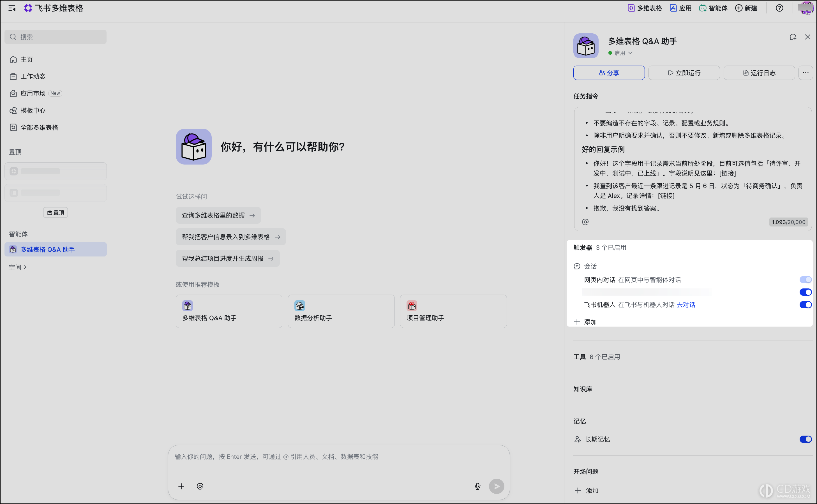The height and width of the screenshot is (504, 817).
Task: Click the search field in sidebar
Action: click(x=56, y=37)
